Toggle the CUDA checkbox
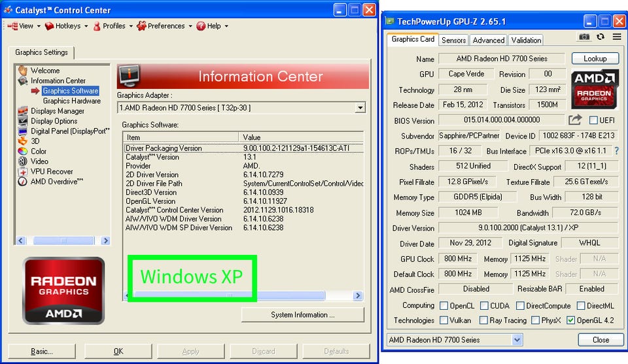Screen dimensions: 628x364 [x=484, y=306]
